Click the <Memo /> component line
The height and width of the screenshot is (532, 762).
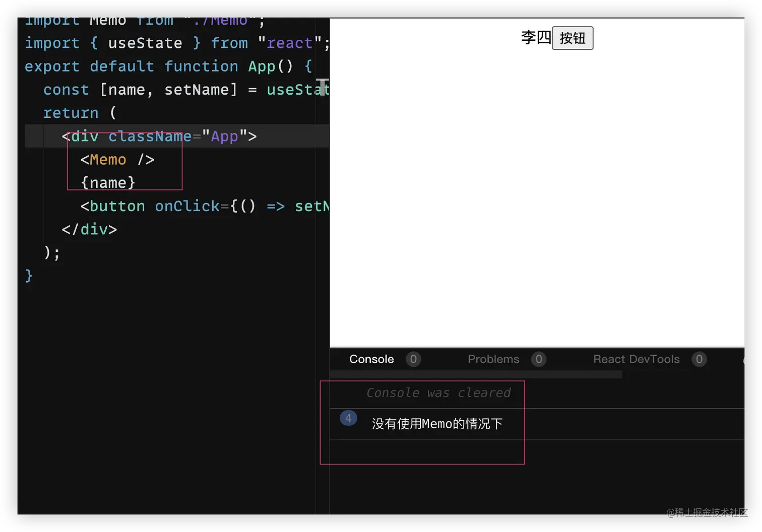click(x=117, y=160)
